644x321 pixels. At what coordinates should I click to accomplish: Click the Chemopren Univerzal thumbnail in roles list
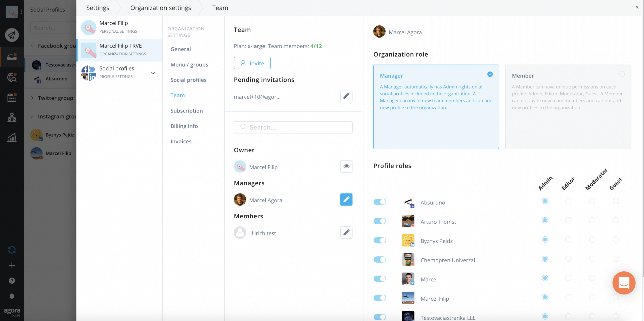pos(408,260)
